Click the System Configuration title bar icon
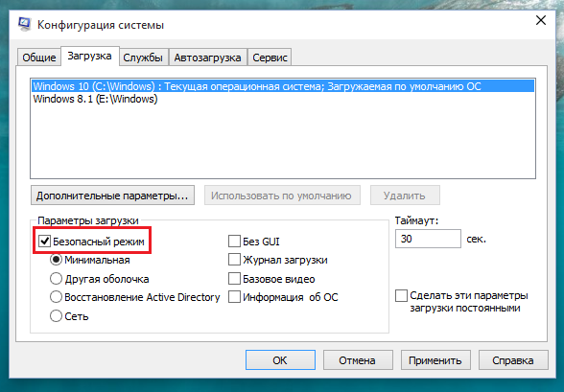 pos(24,25)
